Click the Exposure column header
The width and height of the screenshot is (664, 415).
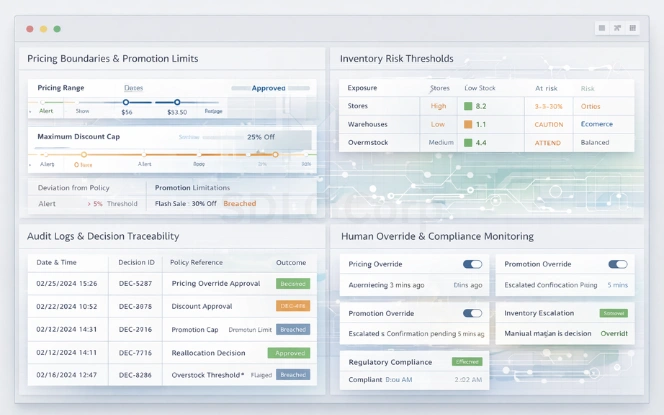362,88
